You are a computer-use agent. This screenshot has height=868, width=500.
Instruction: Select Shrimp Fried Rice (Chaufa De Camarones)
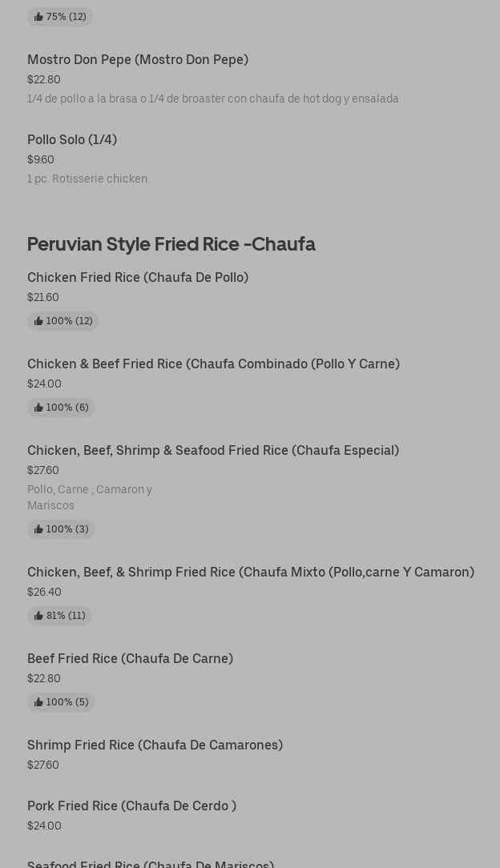(155, 745)
